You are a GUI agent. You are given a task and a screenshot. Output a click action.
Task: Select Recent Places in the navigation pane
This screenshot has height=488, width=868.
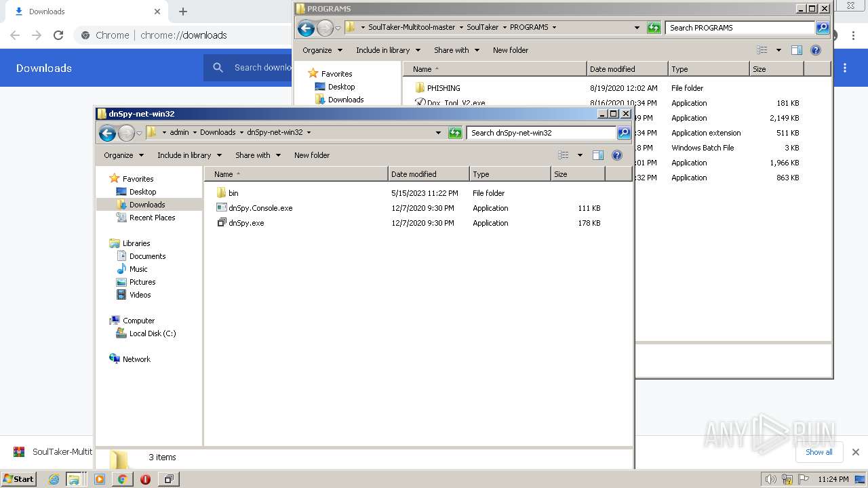point(152,218)
